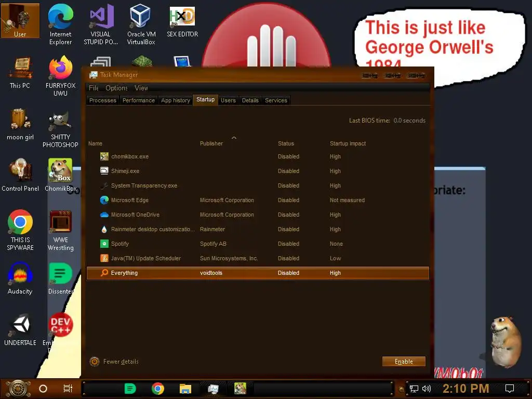Select Spotify startup entry
The width and height of the screenshot is (532, 399).
[258, 244]
